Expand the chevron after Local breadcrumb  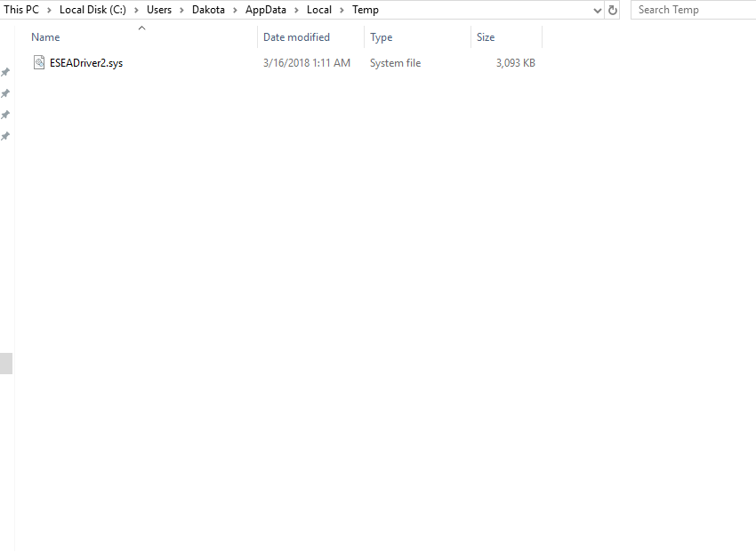[x=342, y=10]
